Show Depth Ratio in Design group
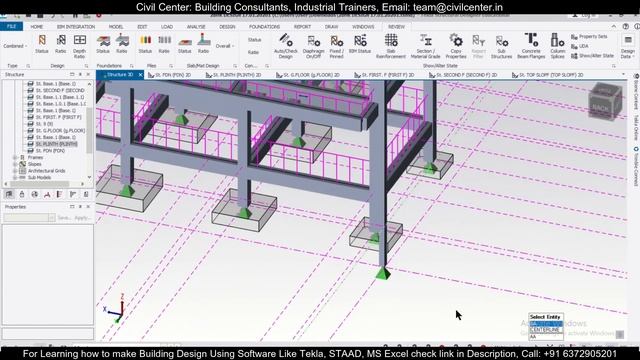The width and height of the screenshot is (640, 360). [80, 46]
